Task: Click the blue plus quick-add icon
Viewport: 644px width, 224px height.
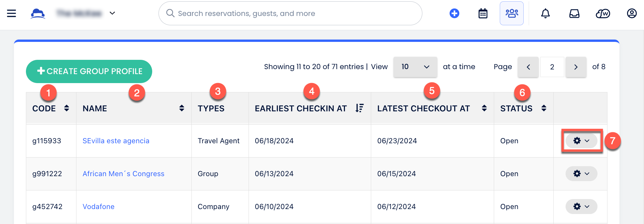Action: pos(454,13)
